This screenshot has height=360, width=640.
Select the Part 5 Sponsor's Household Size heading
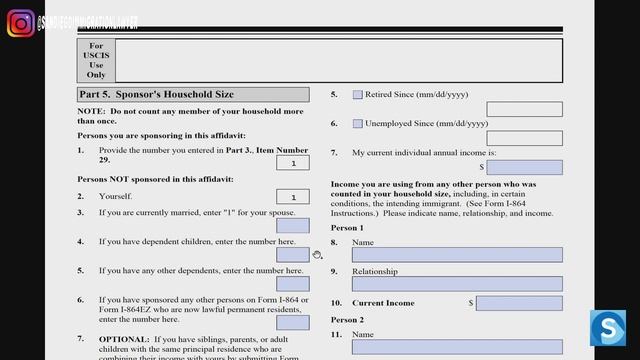coord(193,95)
